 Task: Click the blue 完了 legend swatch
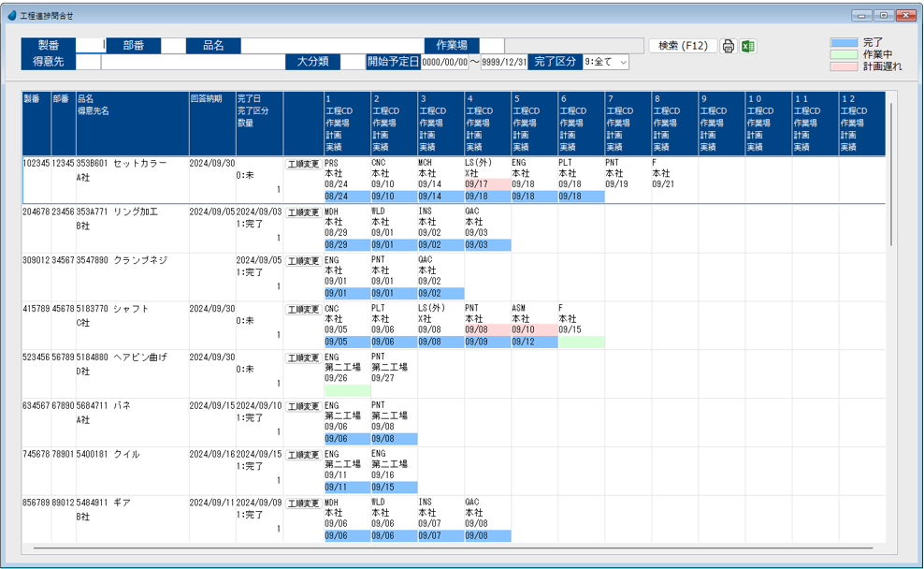tap(844, 43)
